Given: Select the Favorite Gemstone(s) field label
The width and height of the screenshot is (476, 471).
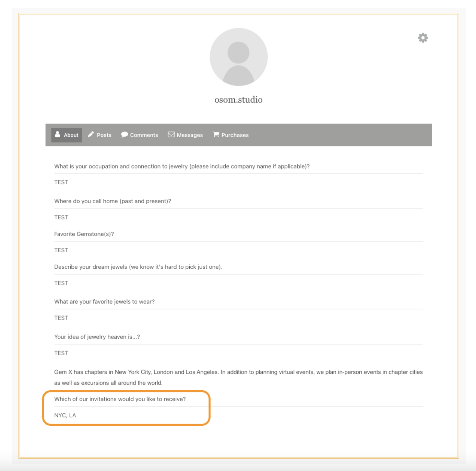Looking at the screenshot, I should pyautogui.click(x=84, y=234).
